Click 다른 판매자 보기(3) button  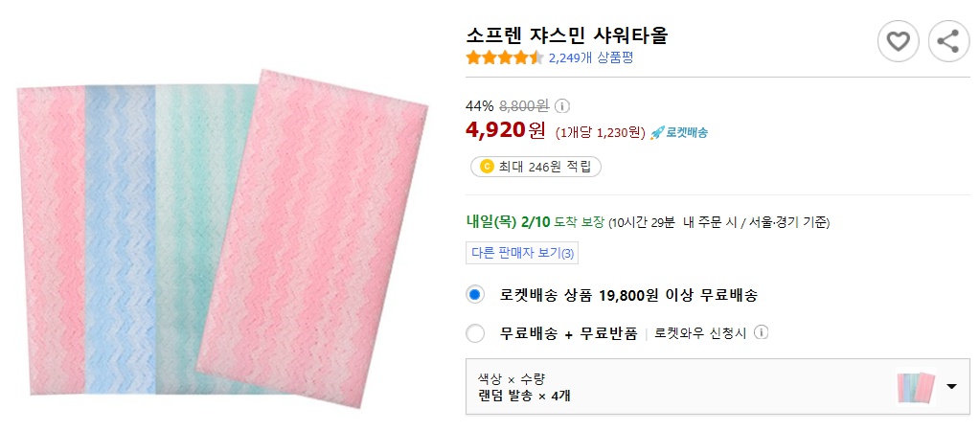(522, 254)
